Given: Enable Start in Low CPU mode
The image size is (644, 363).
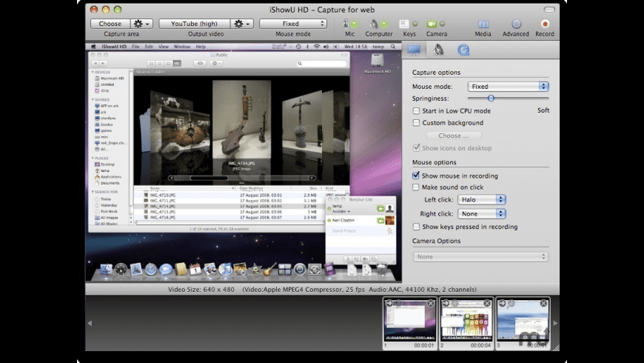Looking at the screenshot, I should [417, 111].
